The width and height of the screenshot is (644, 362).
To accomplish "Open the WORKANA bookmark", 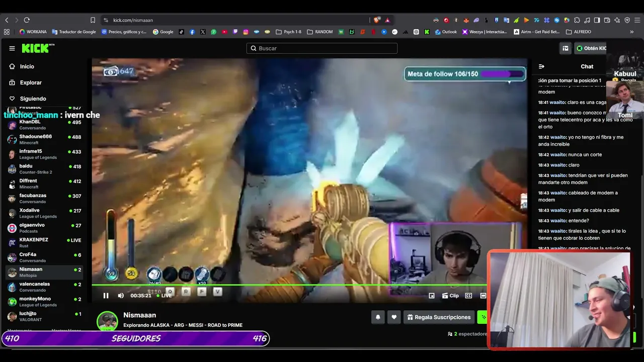I will 33,32.
